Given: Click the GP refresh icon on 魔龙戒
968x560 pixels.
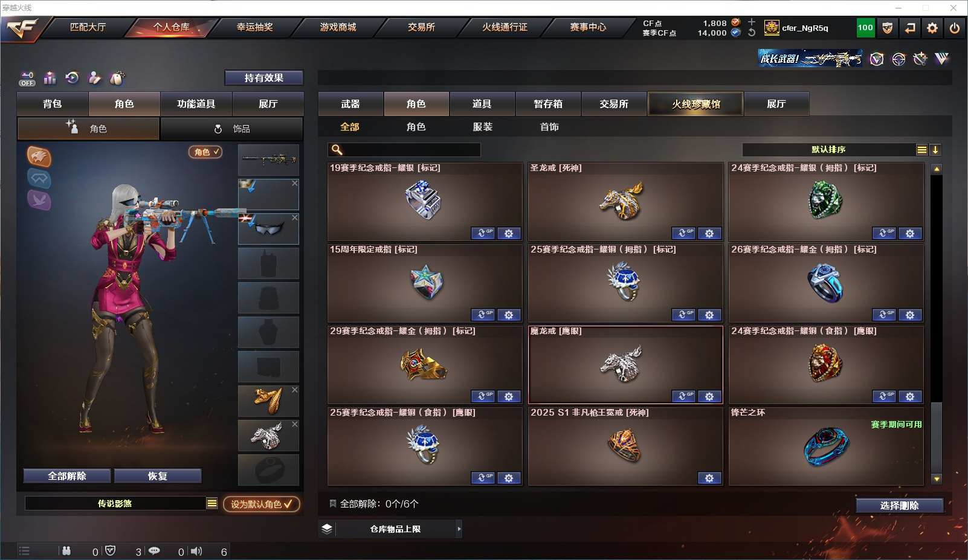Looking at the screenshot, I should coord(683,396).
